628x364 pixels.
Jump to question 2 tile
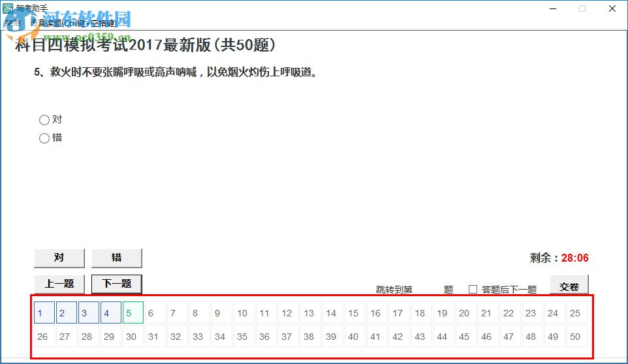tap(67, 313)
